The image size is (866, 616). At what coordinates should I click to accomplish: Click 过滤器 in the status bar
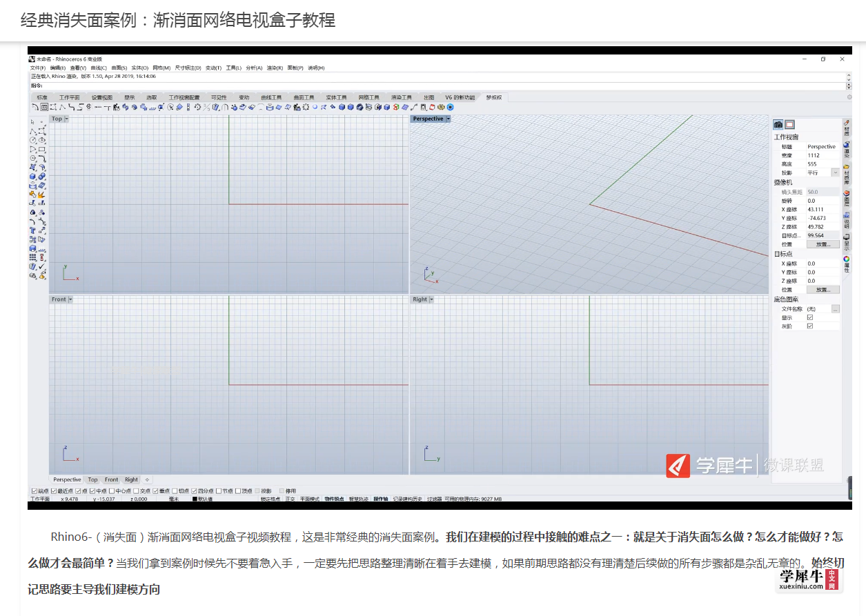(434, 499)
